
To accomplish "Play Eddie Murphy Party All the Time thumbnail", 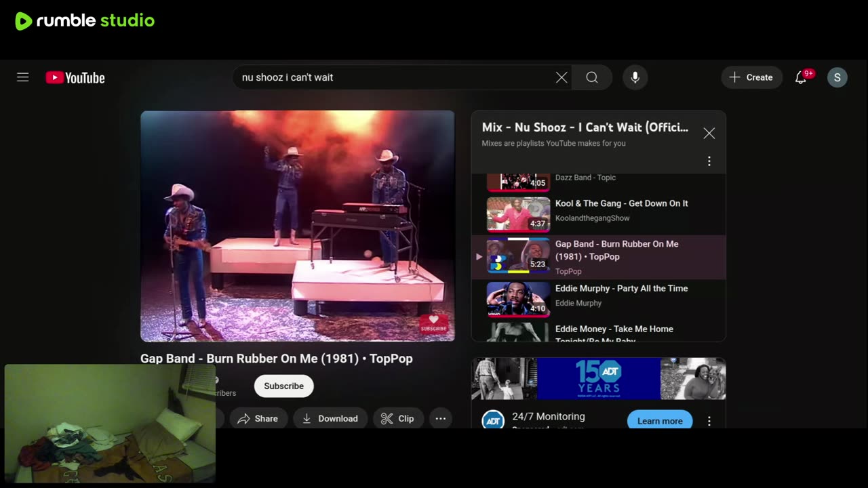I will [518, 299].
